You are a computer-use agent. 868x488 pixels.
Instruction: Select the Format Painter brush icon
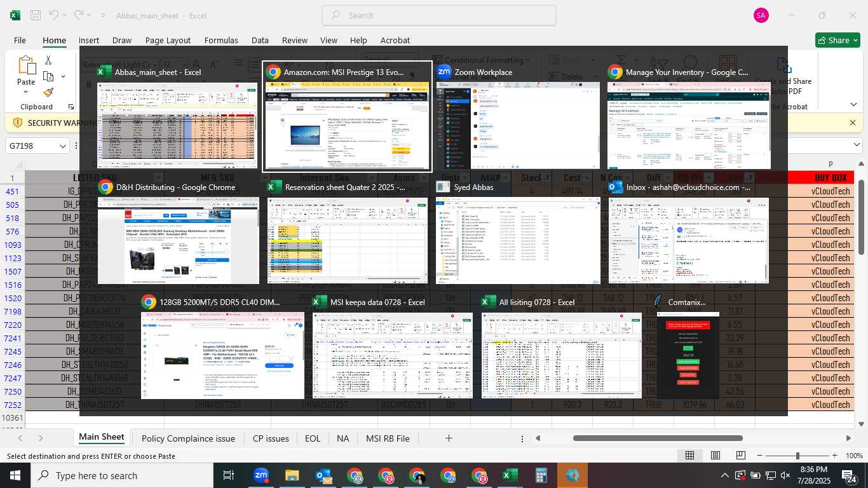coord(48,92)
